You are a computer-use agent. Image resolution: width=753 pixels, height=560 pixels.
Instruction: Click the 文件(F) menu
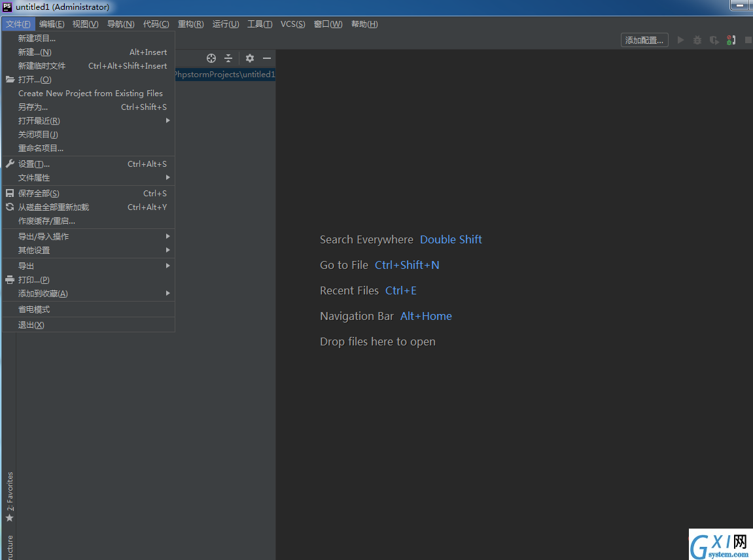pyautogui.click(x=18, y=24)
